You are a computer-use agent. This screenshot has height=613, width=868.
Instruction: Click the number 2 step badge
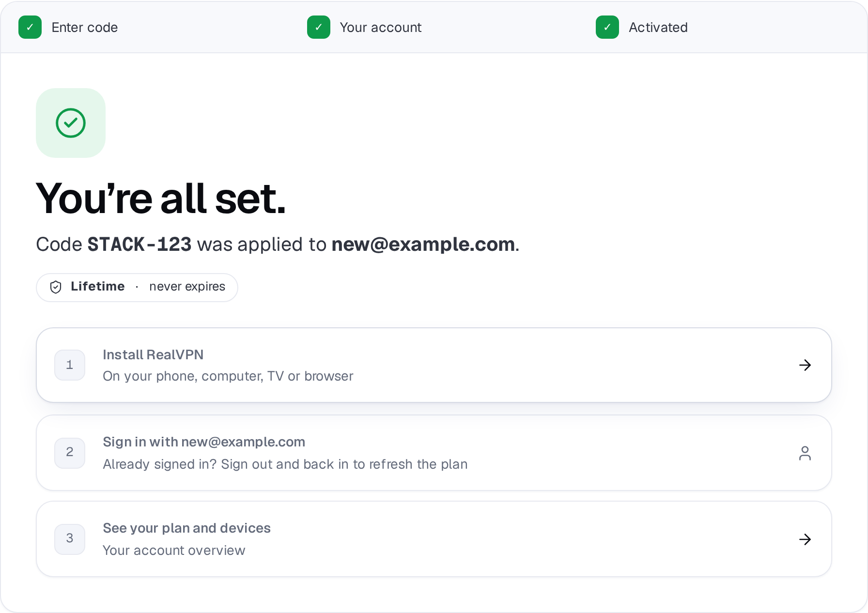(x=70, y=453)
